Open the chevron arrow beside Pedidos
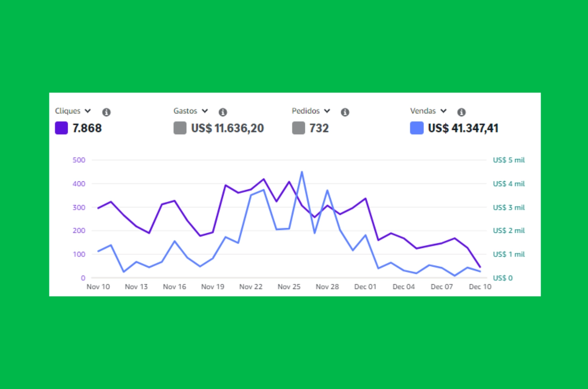Image resolution: width=588 pixels, height=389 pixels. point(327,111)
